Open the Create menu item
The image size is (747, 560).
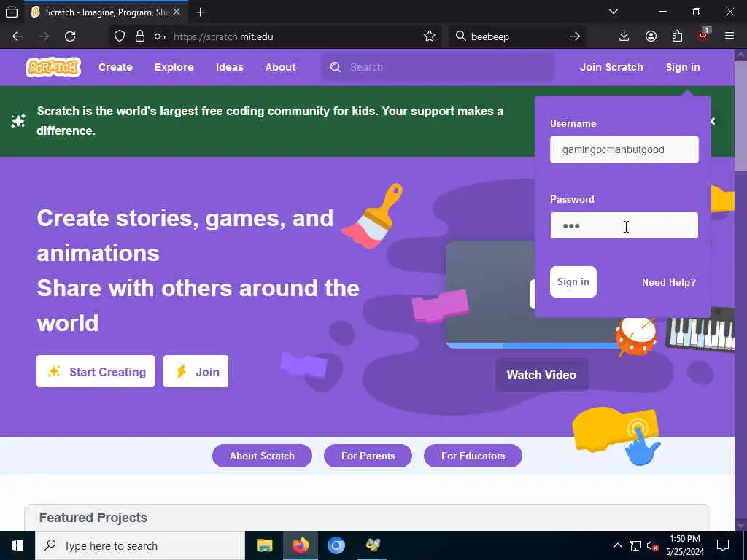click(115, 67)
